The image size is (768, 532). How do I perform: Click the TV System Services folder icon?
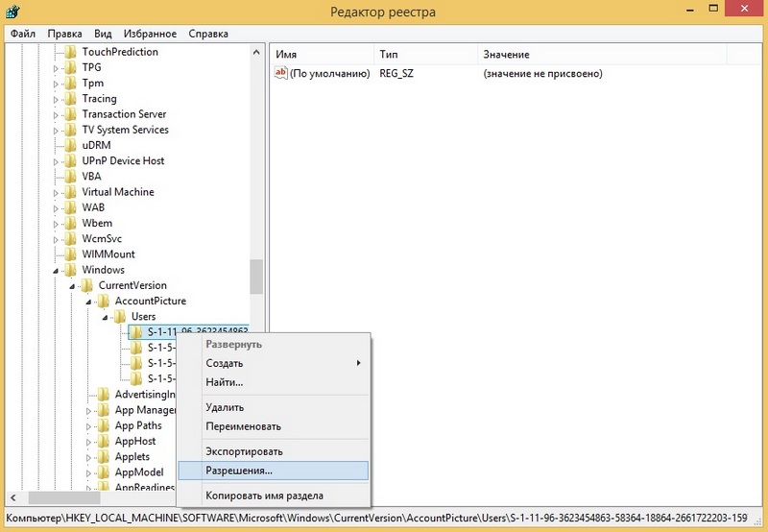[70, 130]
